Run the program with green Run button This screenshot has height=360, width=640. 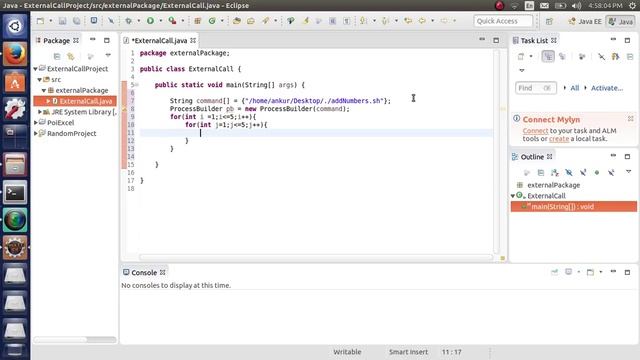tap(150, 21)
